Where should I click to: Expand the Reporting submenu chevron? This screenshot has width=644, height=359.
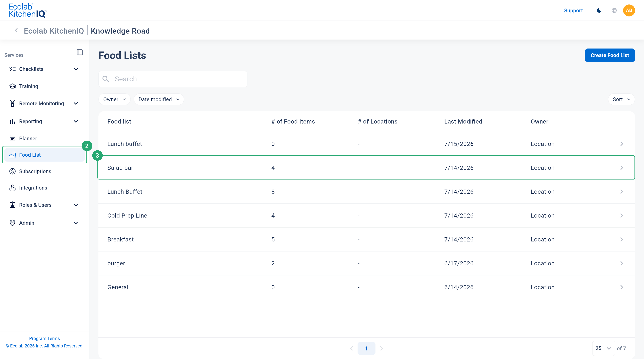76,121
